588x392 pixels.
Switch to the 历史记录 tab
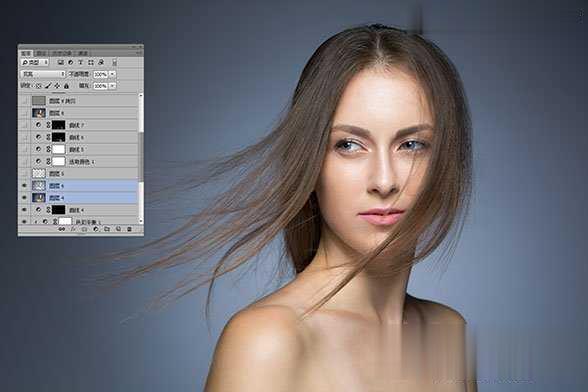(x=62, y=53)
